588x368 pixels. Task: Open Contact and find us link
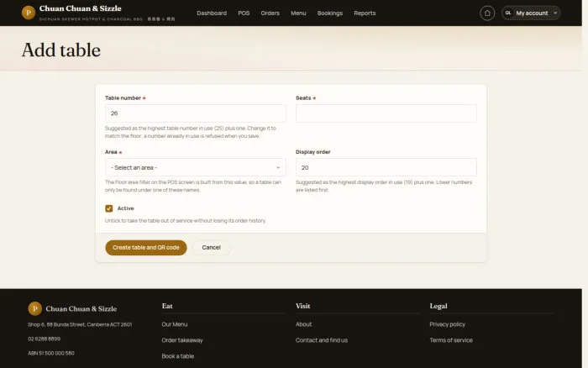click(x=322, y=340)
